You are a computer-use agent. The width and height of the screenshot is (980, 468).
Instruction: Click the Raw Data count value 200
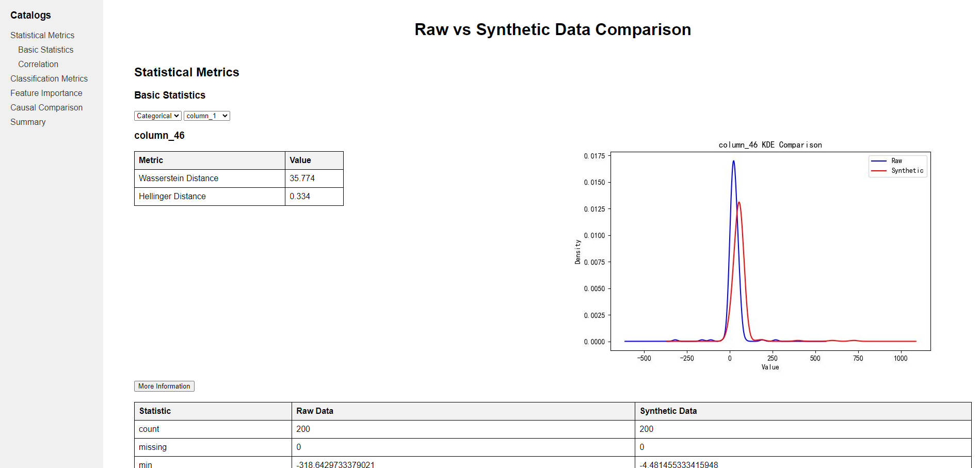(x=463, y=429)
